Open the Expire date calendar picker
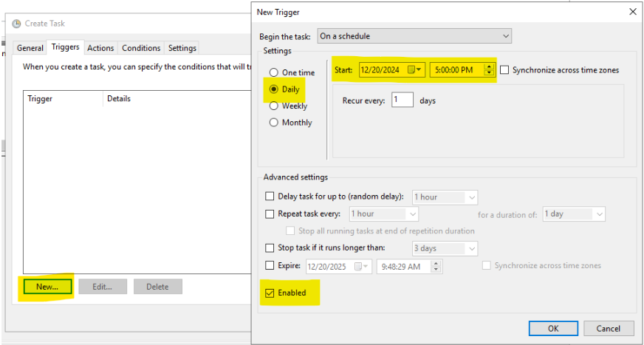This screenshot has height=345, width=644. (x=363, y=267)
